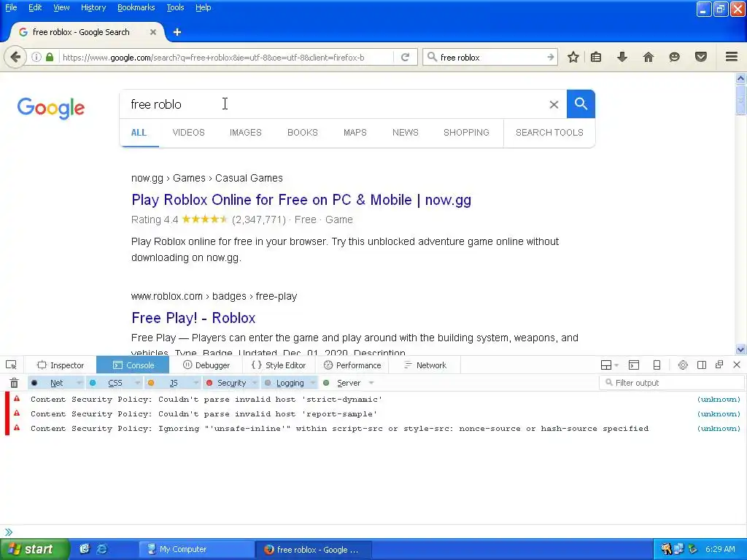Screen dimensions: 747x560
Task: Select the VIDEOS search tab
Action: 189,133
